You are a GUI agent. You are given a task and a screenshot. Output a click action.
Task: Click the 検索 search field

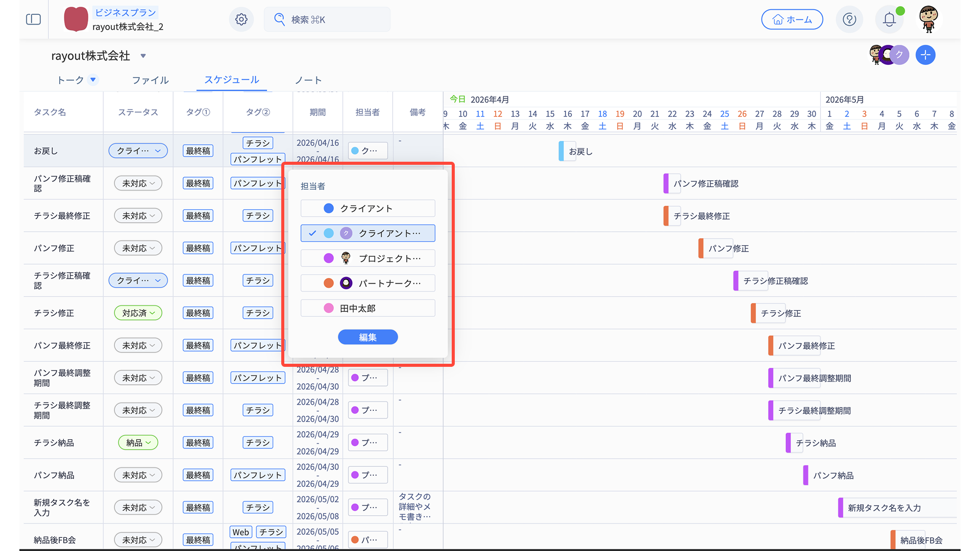pyautogui.click(x=327, y=19)
